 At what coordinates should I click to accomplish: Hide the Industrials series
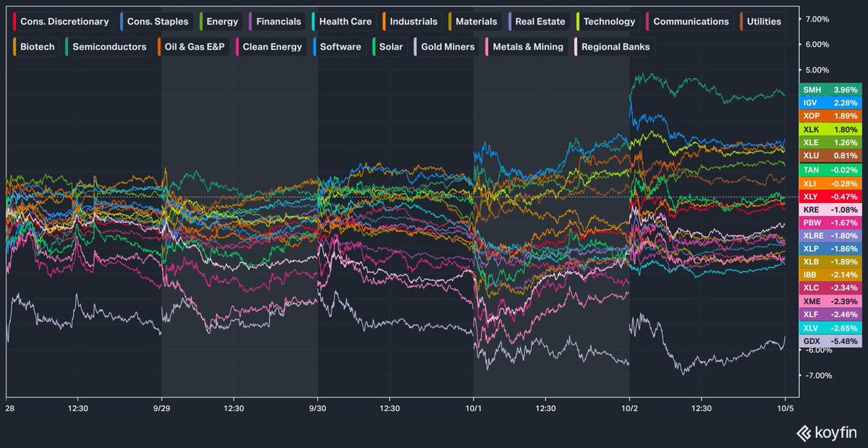tap(412, 22)
